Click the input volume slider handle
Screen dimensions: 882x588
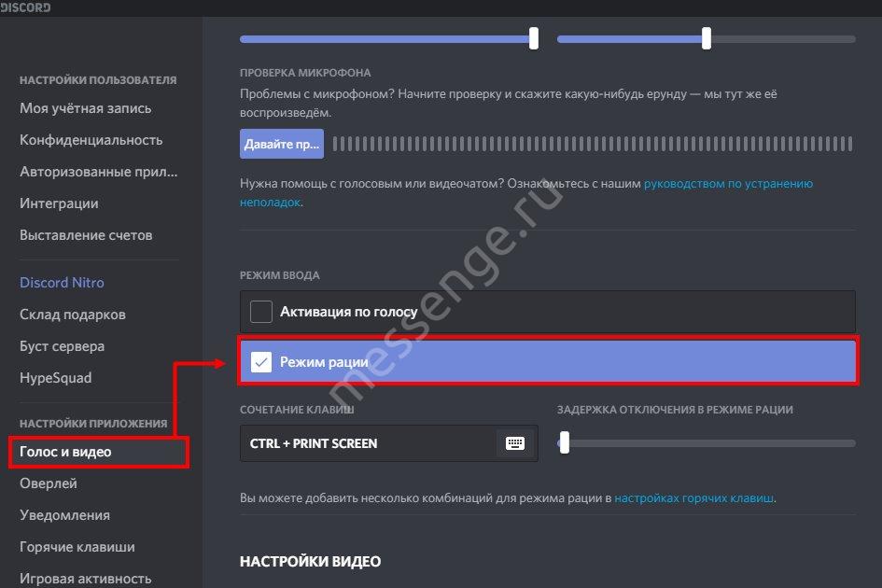(x=534, y=38)
